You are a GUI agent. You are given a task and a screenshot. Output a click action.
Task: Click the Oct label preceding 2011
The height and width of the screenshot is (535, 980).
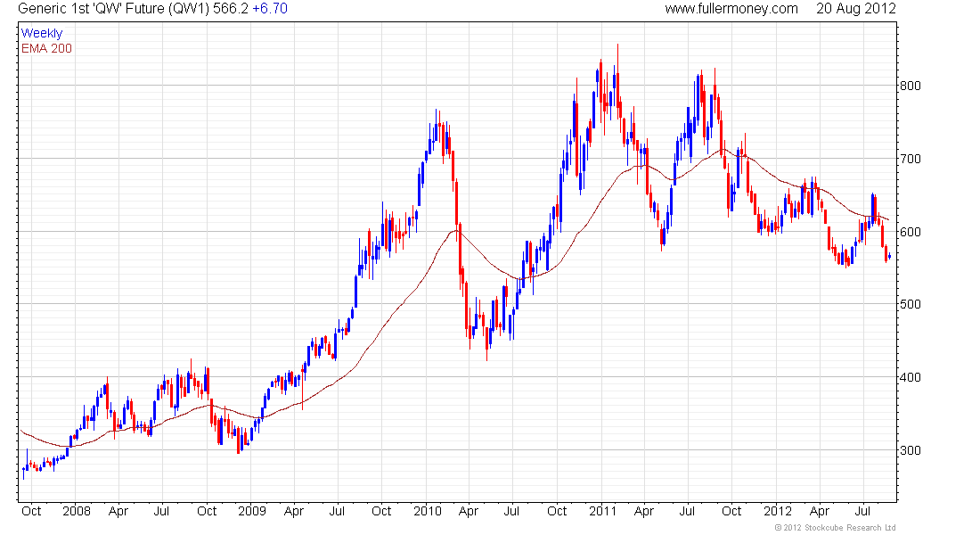tap(557, 511)
